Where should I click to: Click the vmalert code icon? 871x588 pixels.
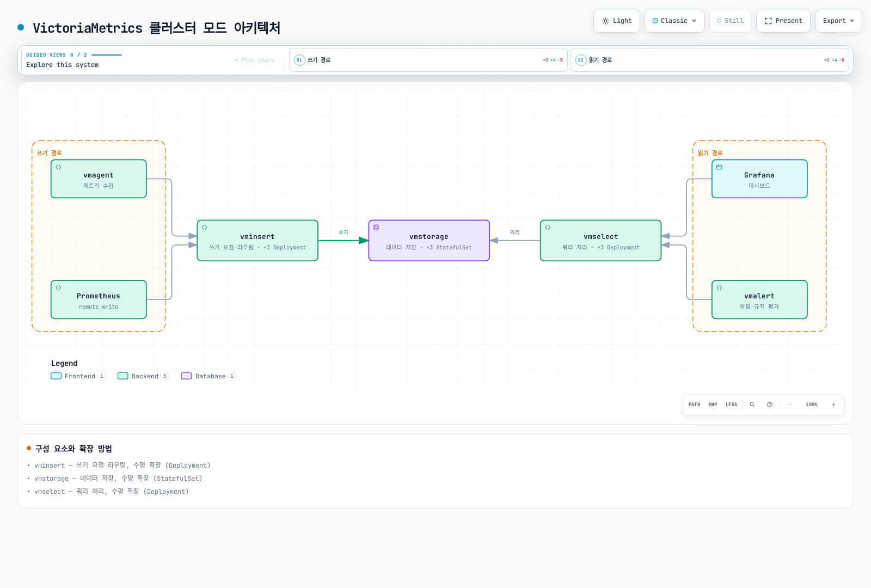point(719,288)
